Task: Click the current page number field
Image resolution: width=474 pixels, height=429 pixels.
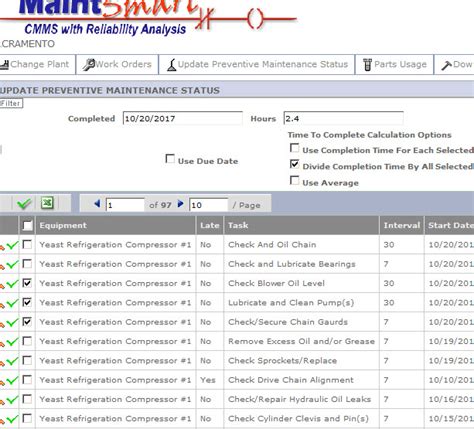Action: 125,205
